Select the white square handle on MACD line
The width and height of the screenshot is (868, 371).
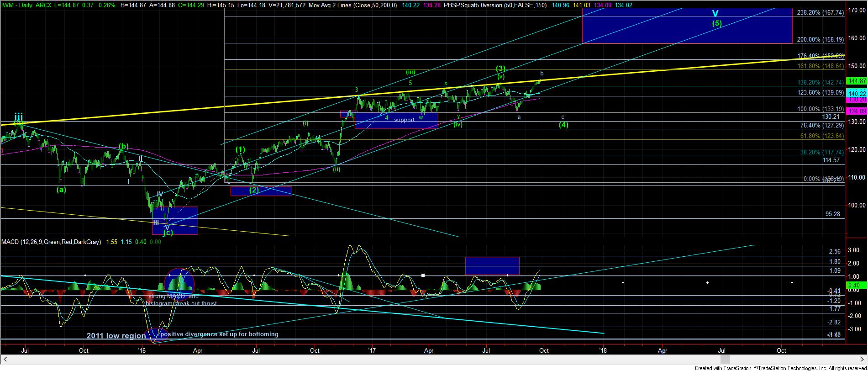click(423, 275)
